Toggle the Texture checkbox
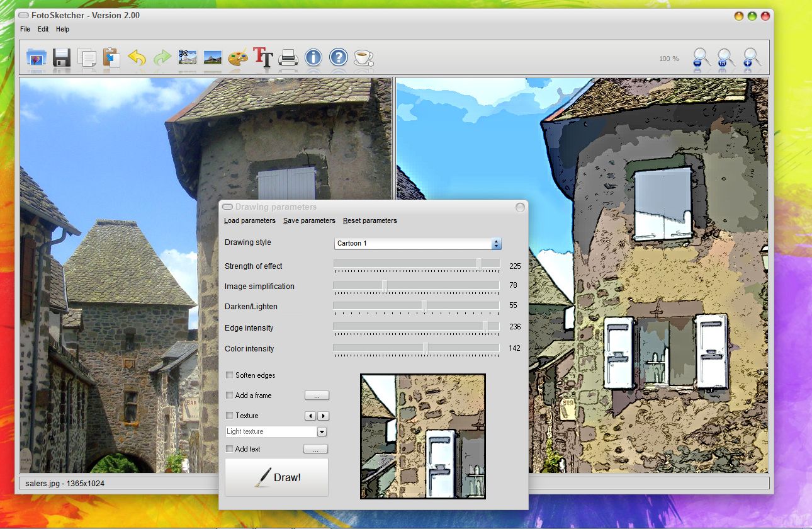 click(x=228, y=416)
